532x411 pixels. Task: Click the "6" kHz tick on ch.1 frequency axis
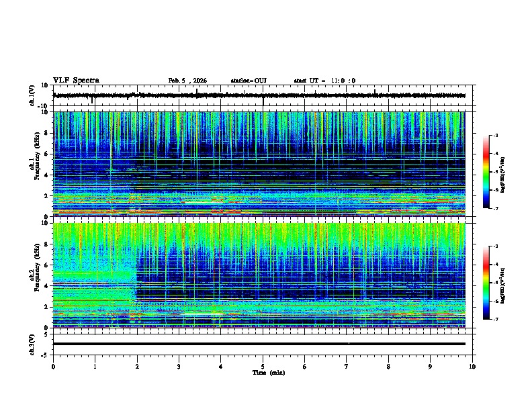click(46, 154)
